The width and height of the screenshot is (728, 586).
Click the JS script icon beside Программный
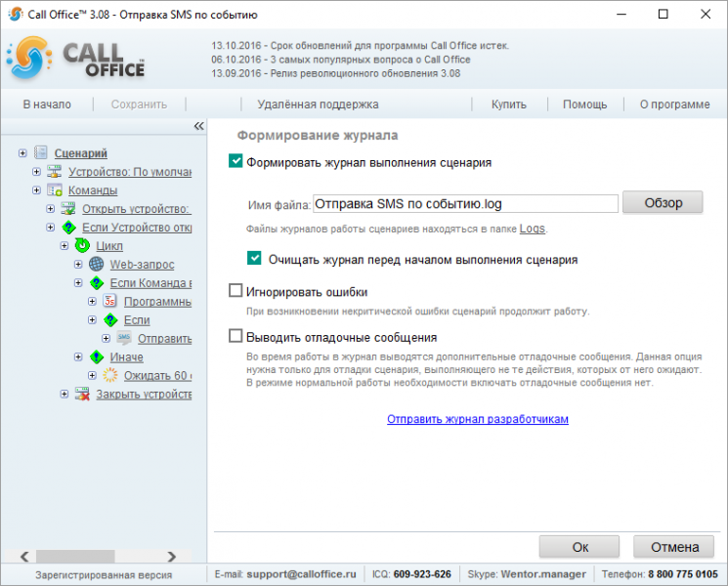pyautogui.click(x=110, y=301)
